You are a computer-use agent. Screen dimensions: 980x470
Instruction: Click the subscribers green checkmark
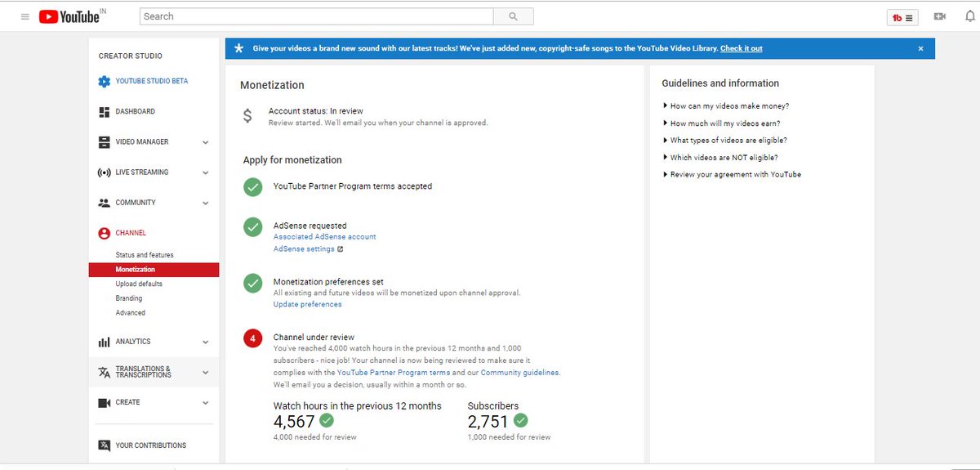(x=521, y=420)
